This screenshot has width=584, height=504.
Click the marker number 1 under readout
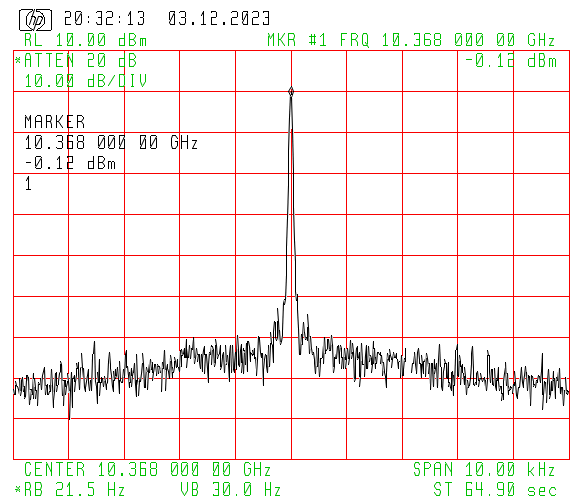point(28,184)
